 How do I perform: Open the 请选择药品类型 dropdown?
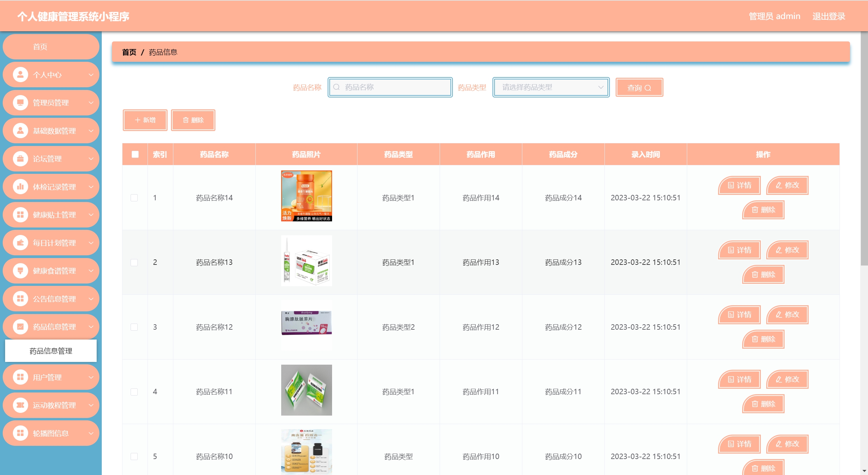(551, 87)
